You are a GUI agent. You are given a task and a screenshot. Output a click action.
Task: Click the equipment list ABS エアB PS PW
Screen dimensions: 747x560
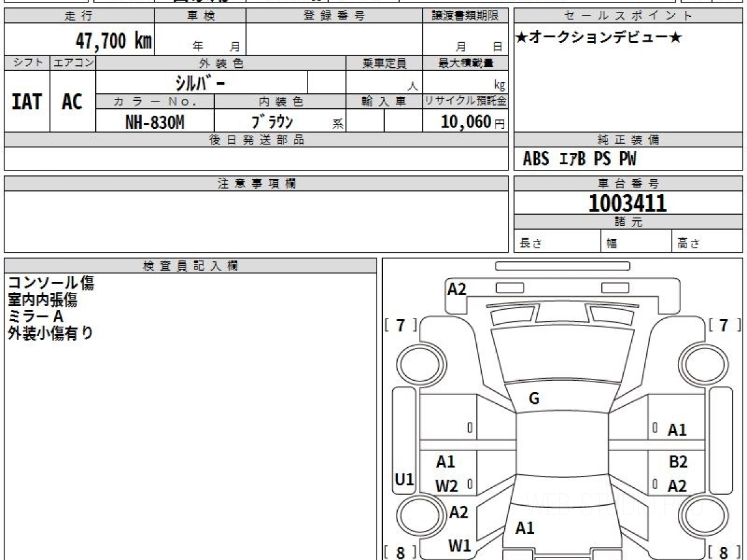(x=580, y=159)
